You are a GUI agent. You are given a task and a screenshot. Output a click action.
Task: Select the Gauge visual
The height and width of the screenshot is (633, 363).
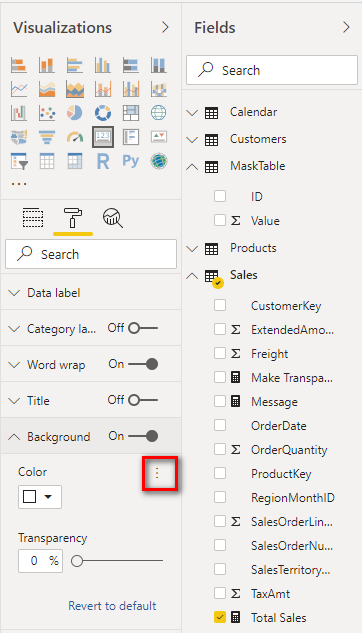tap(75, 137)
